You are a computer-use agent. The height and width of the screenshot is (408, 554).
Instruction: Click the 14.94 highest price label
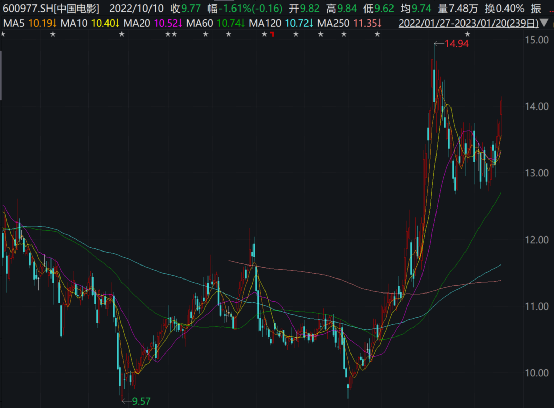456,44
